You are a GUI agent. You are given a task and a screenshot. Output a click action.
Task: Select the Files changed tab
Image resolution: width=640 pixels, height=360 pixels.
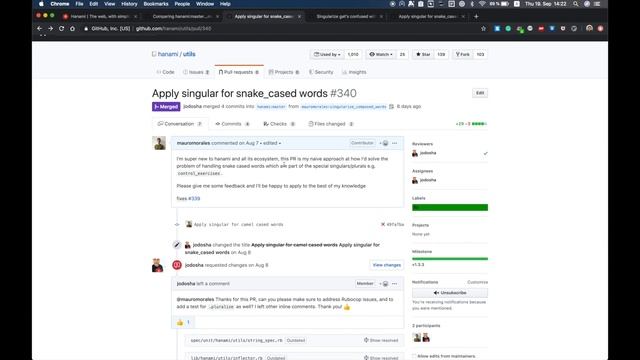coord(331,124)
